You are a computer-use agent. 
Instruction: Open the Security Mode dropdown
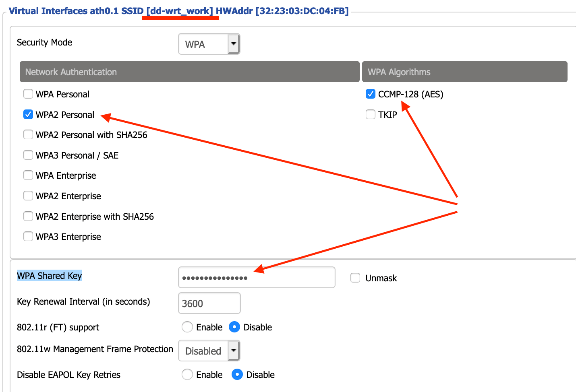point(203,44)
